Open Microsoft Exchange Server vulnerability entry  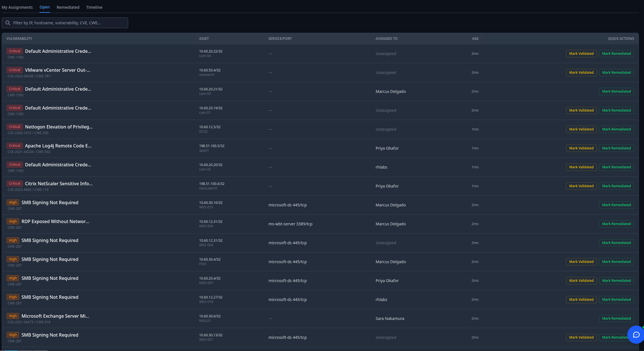55,316
